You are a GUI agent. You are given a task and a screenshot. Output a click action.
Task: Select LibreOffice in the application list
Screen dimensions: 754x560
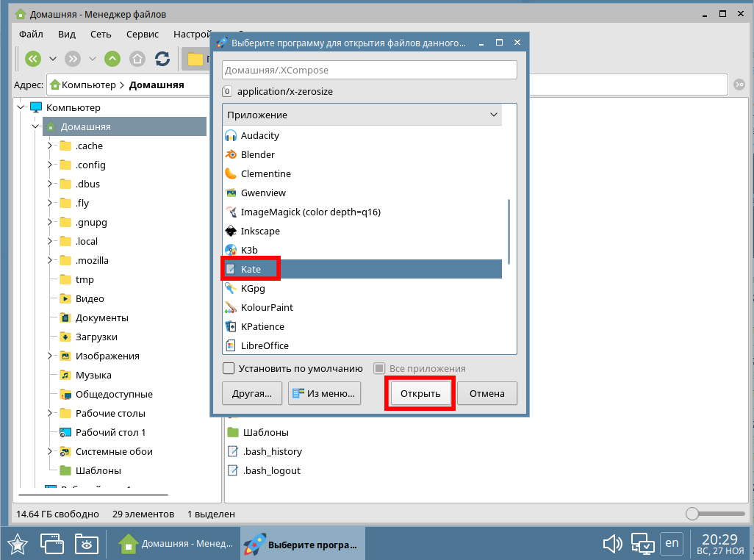(x=265, y=346)
